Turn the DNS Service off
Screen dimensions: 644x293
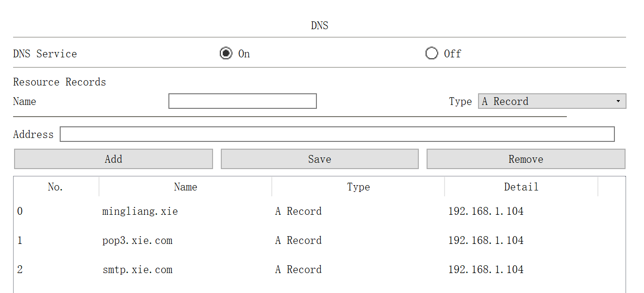[x=431, y=53]
